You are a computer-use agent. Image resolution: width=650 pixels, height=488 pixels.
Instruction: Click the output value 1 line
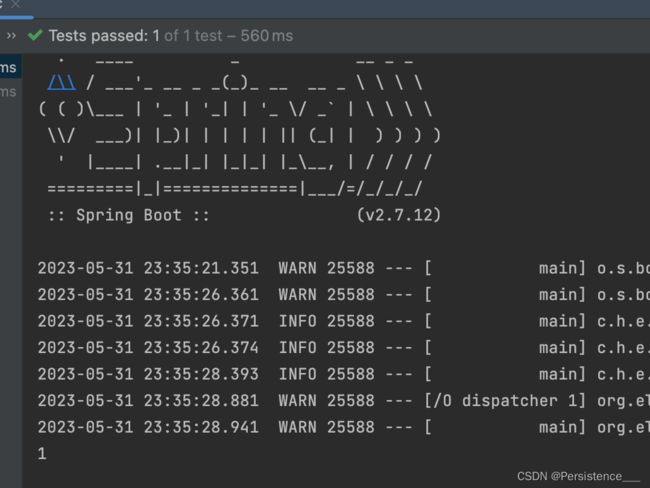click(42, 454)
